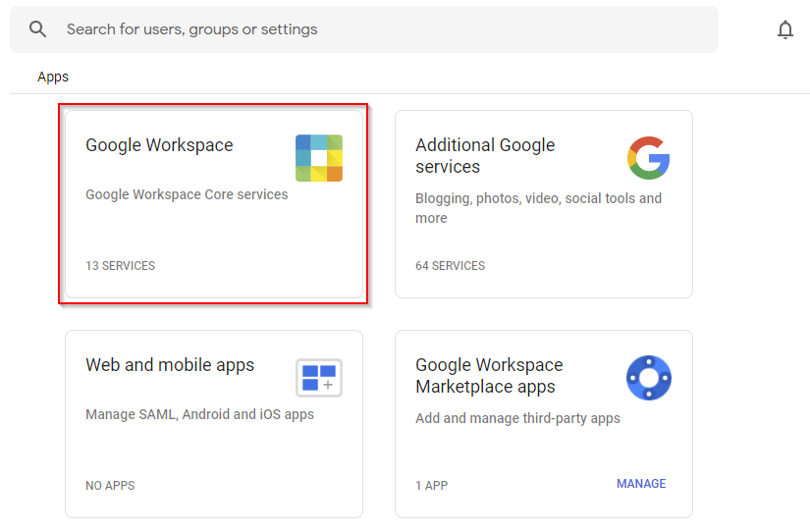The image size is (810, 532).
Task: Click the Blogging, photos, video description text
Action: (538, 208)
